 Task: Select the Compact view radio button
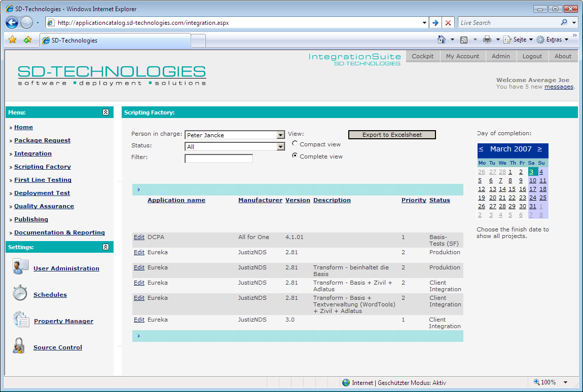tap(295, 143)
